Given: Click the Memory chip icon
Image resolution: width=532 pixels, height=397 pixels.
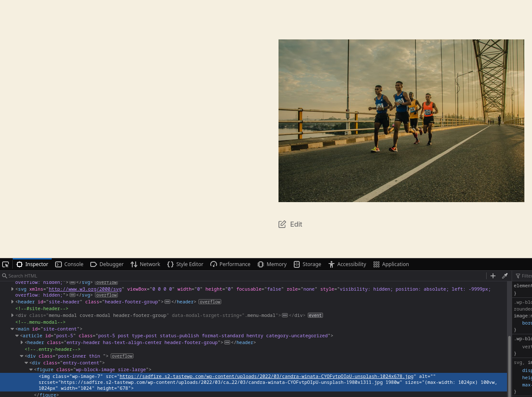Looking at the screenshot, I should 261,264.
